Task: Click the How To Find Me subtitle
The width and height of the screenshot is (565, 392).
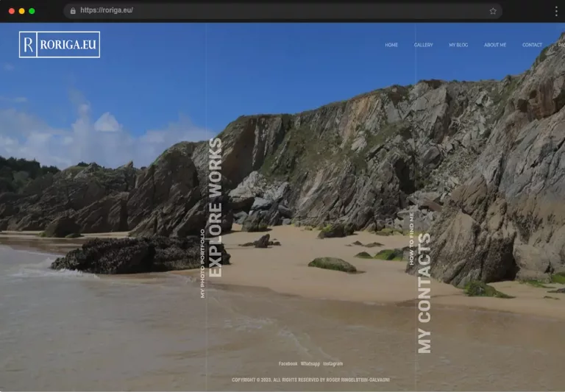Action: [x=412, y=238]
